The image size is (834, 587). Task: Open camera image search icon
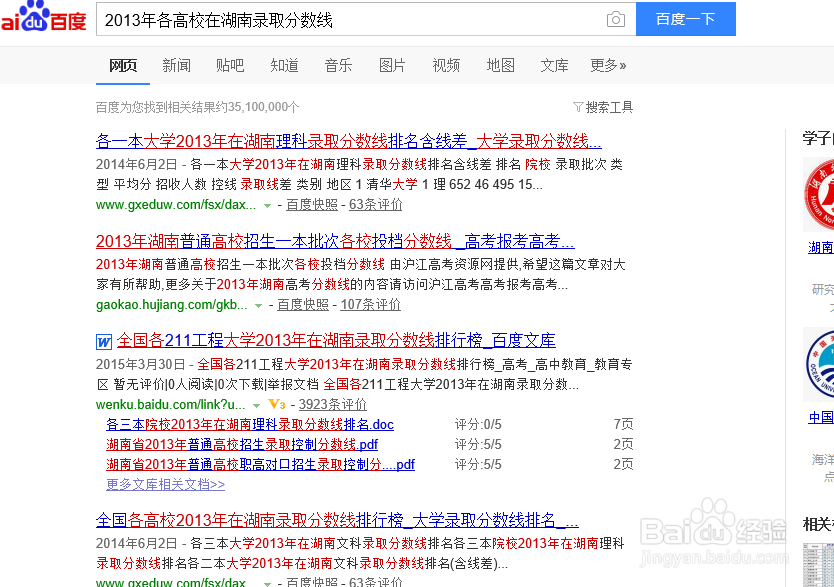click(x=615, y=20)
